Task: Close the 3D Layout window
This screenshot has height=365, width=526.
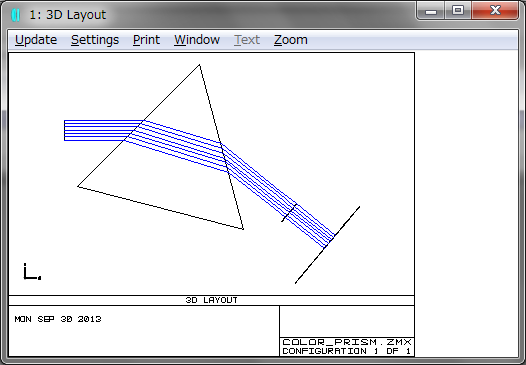Action: pos(495,11)
